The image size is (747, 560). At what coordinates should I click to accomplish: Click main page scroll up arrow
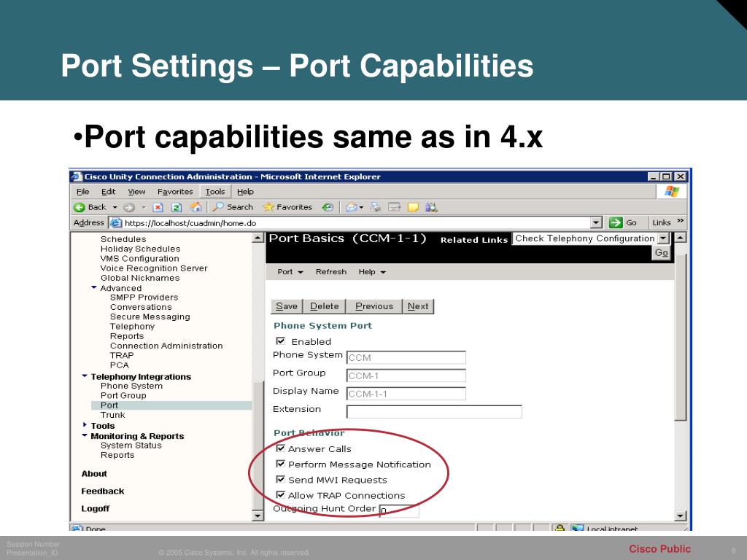pos(681,237)
